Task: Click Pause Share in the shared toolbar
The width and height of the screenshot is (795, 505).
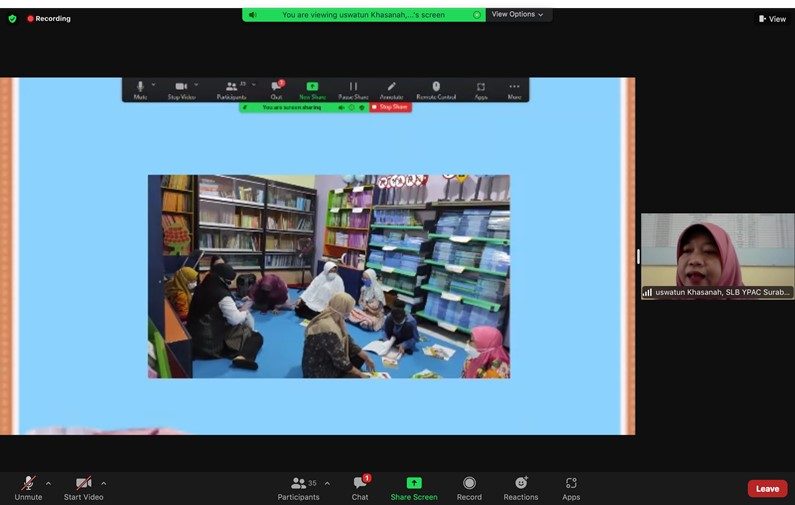Action: (353, 90)
